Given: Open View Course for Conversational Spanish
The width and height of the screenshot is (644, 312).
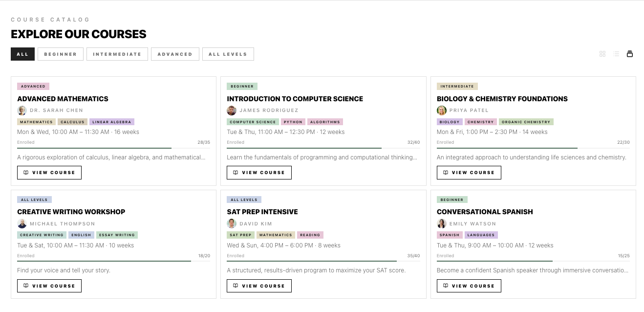Looking at the screenshot, I should click(x=469, y=286).
